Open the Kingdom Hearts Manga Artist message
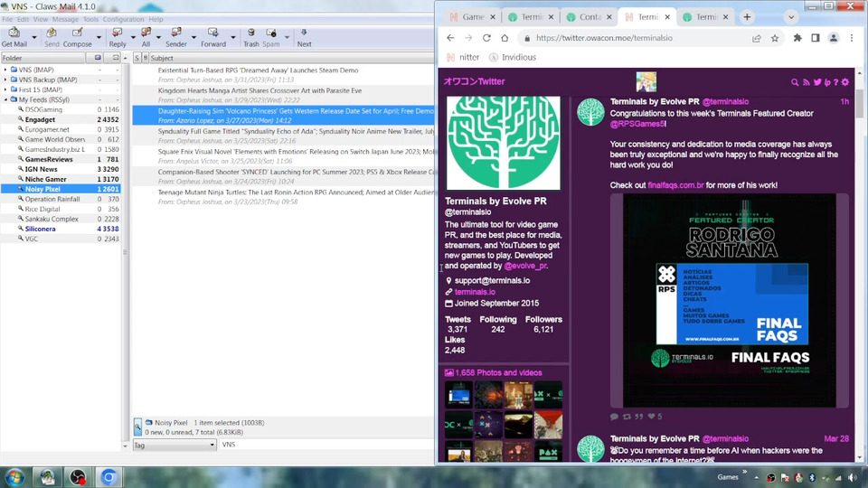 (x=283, y=95)
